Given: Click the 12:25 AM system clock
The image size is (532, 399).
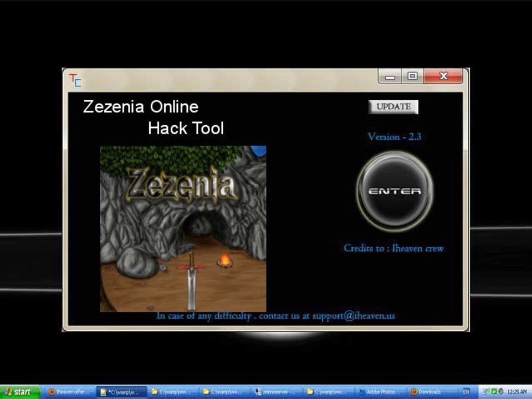Looking at the screenshot, I should click(x=516, y=392).
